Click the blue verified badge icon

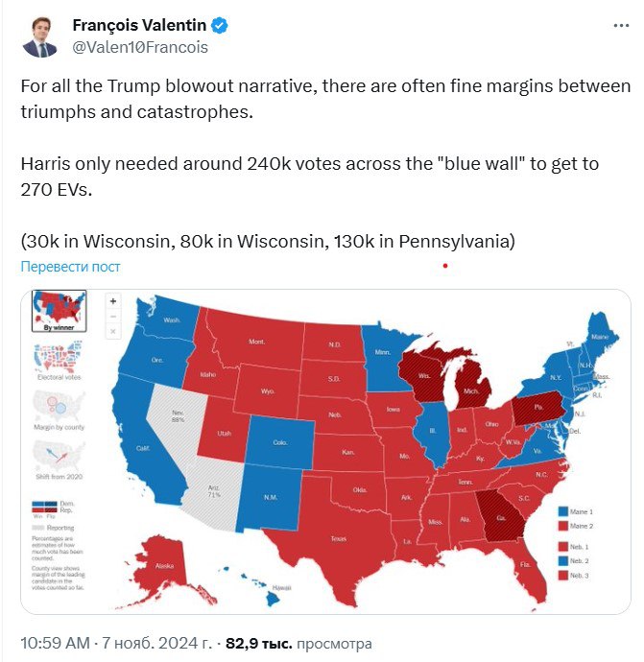[x=219, y=25]
